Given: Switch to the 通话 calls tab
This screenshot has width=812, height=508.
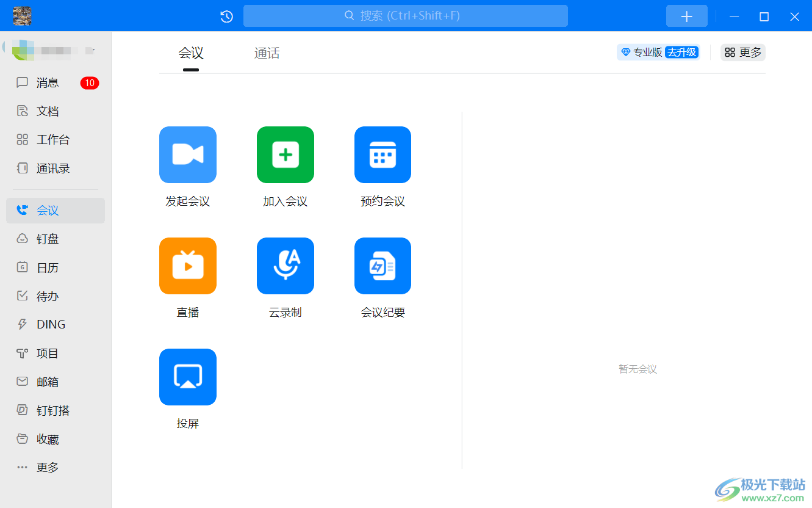Looking at the screenshot, I should pyautogui.click(x=267, y=54).
